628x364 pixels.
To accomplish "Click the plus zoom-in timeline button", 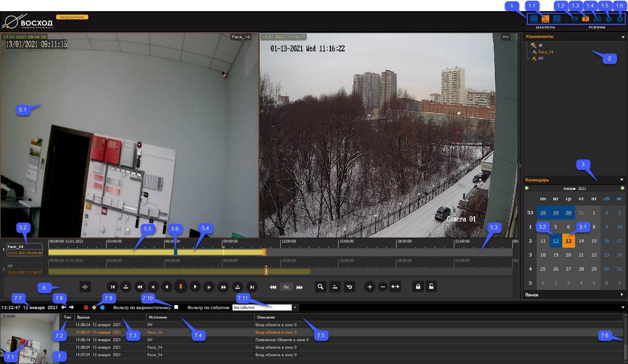I will click(x=370, y=286).
